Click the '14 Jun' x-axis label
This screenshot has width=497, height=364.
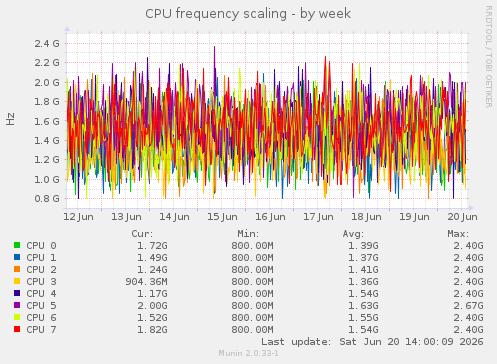tap(174, 217)
